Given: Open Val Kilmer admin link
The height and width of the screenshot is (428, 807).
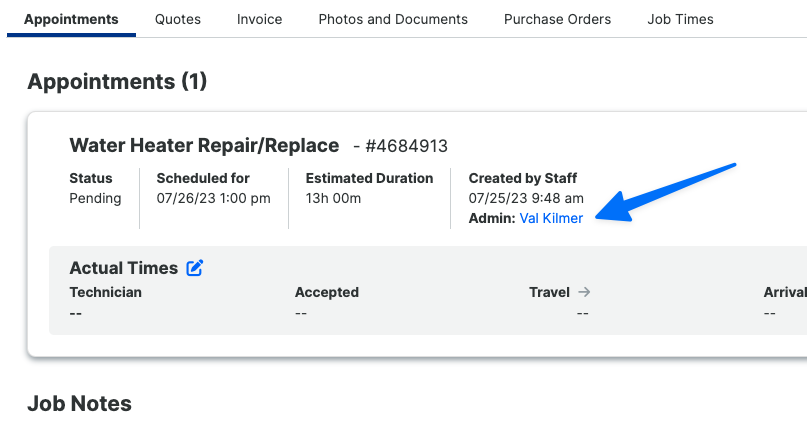Looking at the screenshot, I should coord(551,218).
